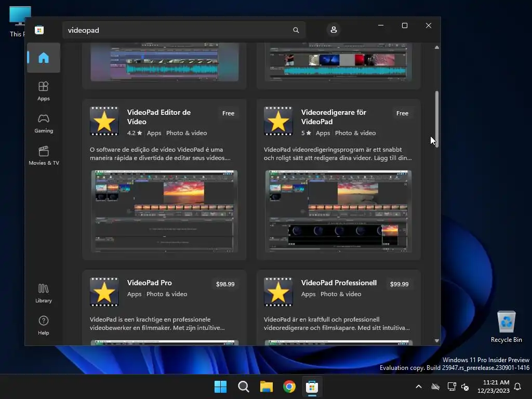Open File Explorer from the taskbar
Image resolution: width=532 pixels, height=399 pixels.
click(267, 387)
